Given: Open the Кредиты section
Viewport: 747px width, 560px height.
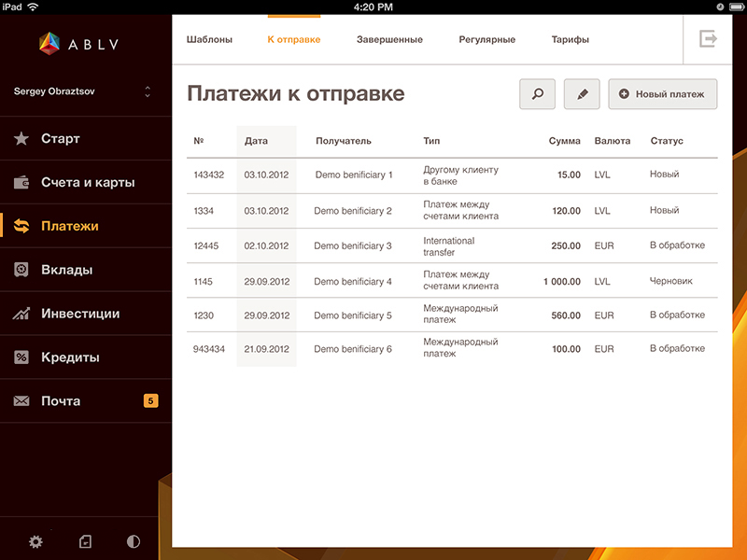Looking at the screenshot, I should point(70,357).
